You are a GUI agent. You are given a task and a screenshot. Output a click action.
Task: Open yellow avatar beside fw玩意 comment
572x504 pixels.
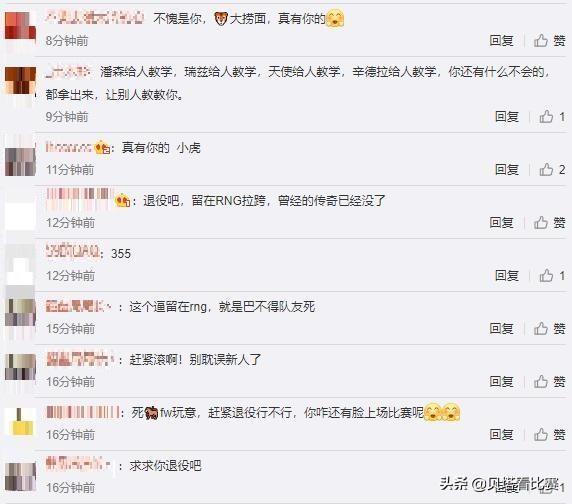(x=20, y=423)
